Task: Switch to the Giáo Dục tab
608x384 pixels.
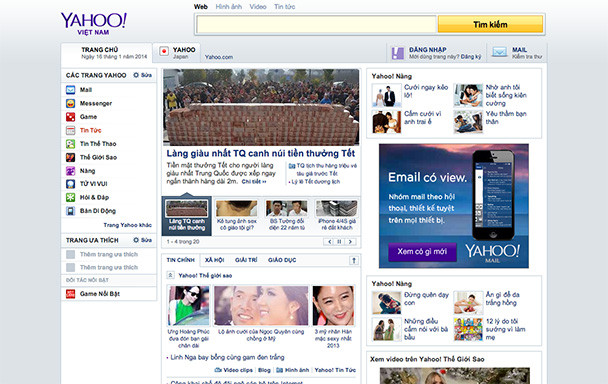Action: click(282, 260)
